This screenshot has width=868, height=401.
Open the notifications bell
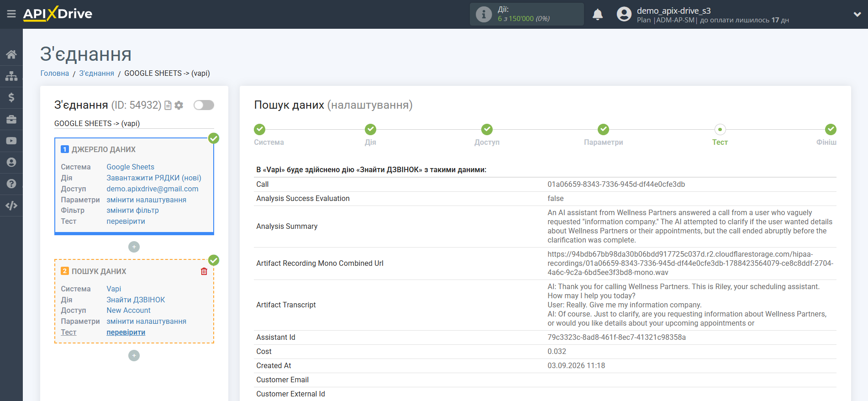pos(598,14)
